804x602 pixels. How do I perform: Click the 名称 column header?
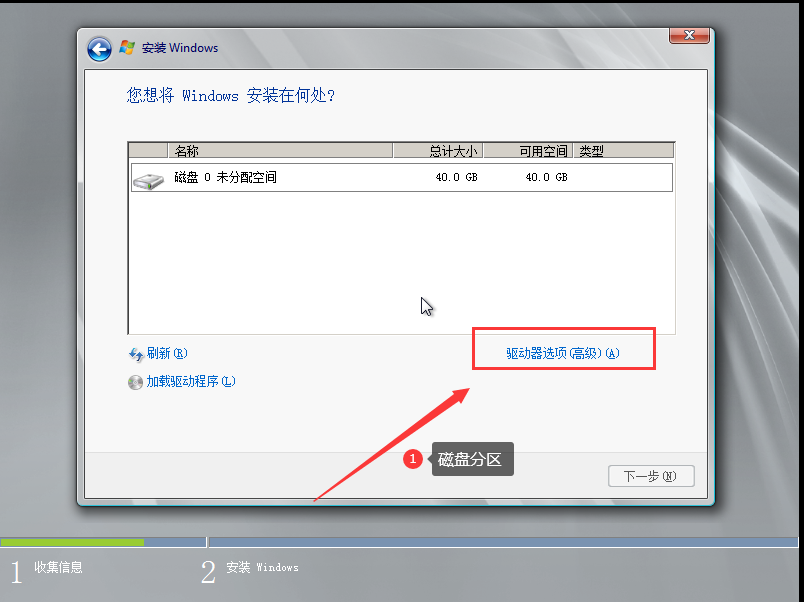280,151
